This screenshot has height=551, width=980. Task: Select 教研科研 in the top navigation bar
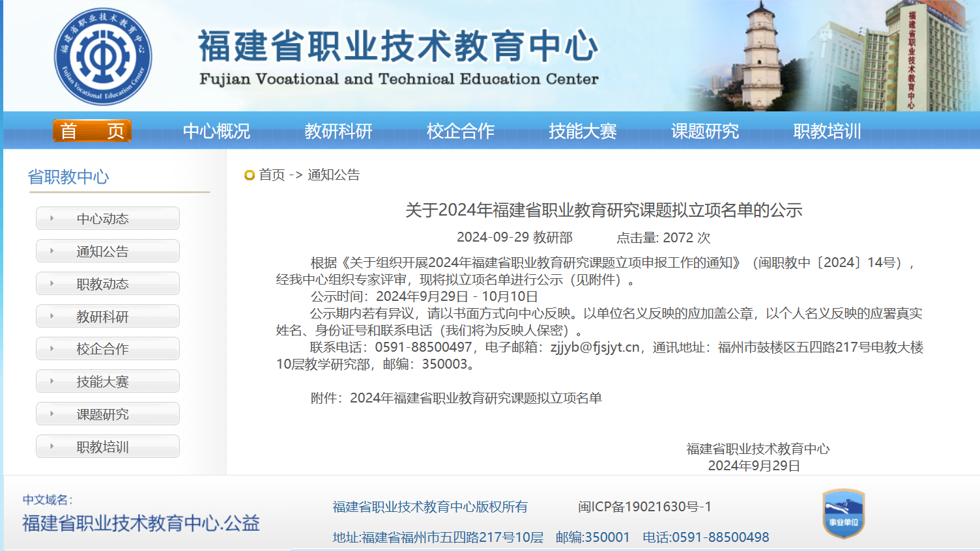[x=338, y=131]
